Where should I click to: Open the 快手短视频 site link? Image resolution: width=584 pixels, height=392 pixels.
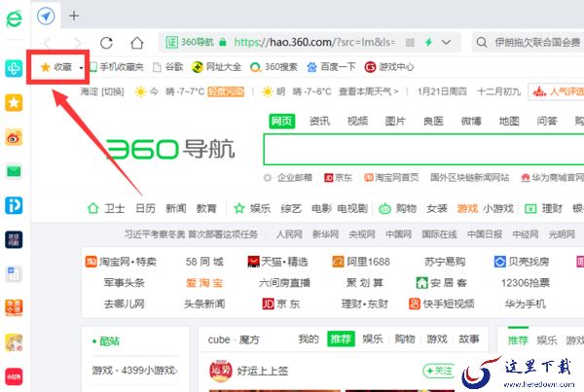pyautogui.click(x=442, y=303)
